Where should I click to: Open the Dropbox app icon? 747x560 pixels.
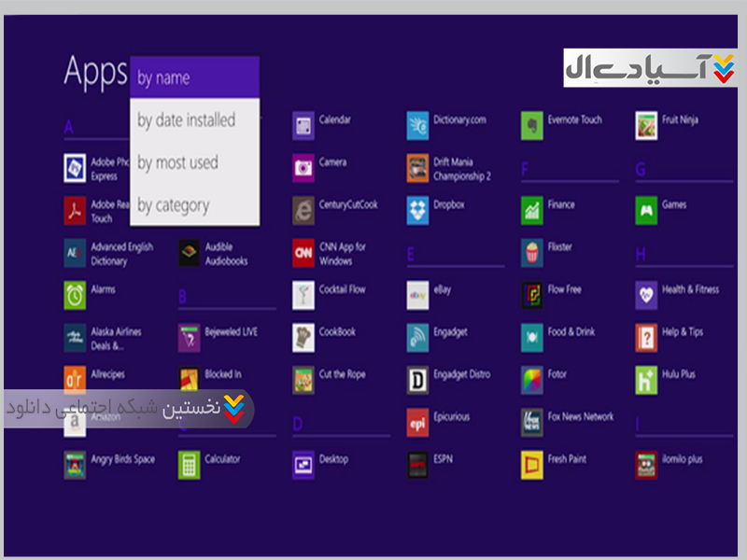tap(417, 211)
